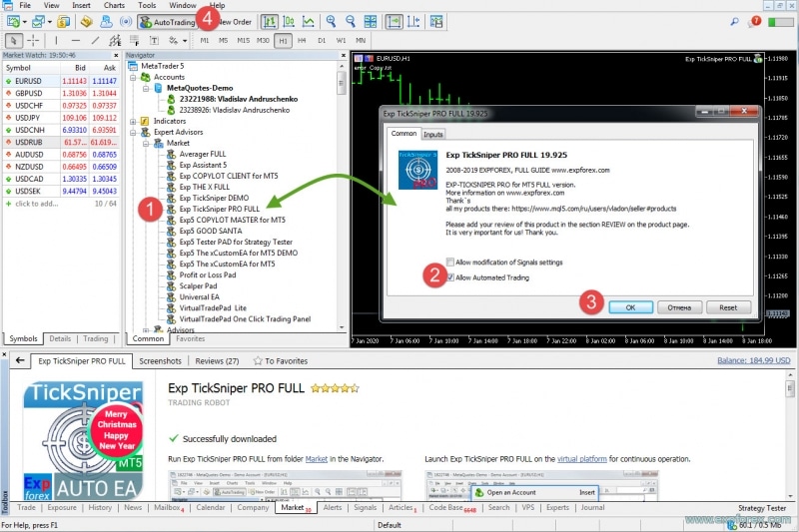This screenshot has width=799, height=532.
Task: Open a new chart from the toolbar
Action: pyautogui.click(x=13, y=22)
